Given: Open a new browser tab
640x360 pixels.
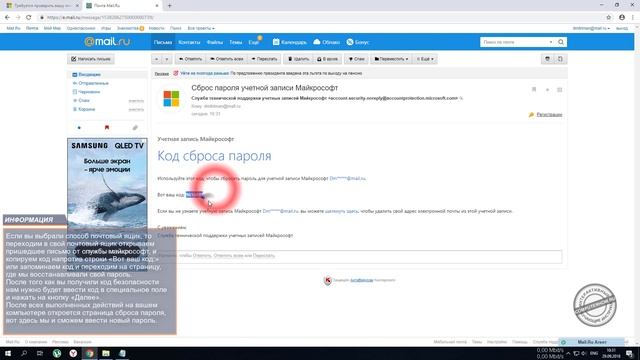Looking at the screenshot, I should pyautogui.click(x=169, y=6).
